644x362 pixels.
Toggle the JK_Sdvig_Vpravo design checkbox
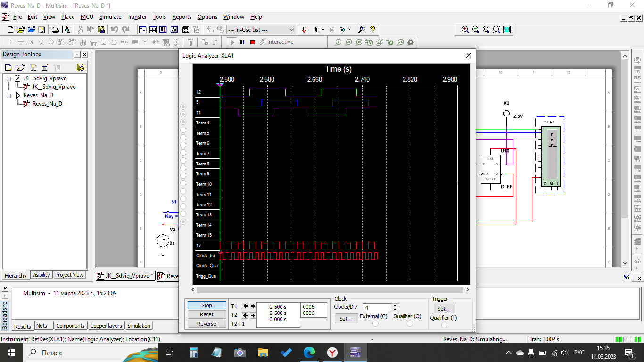point(18,78)
